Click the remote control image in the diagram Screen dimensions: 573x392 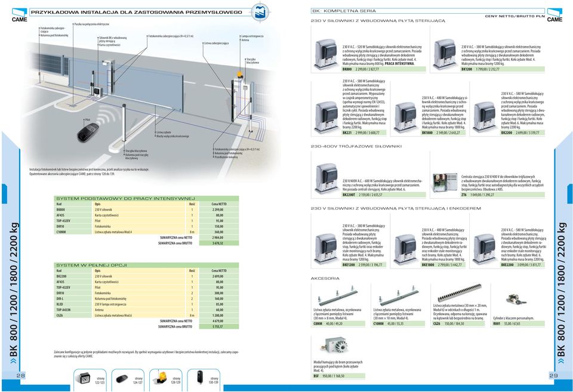88,132
